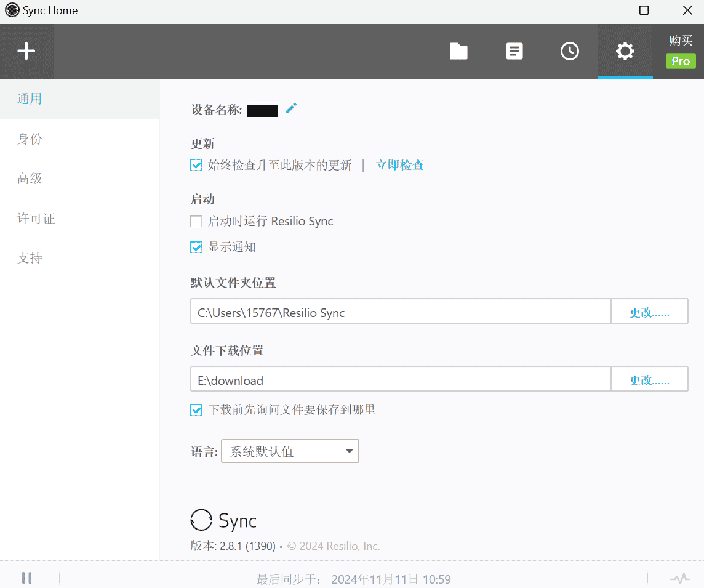Click the E:\download path field
Viewport: 704px width, 588px height.
pyautogui.click(x=401, y=379)
